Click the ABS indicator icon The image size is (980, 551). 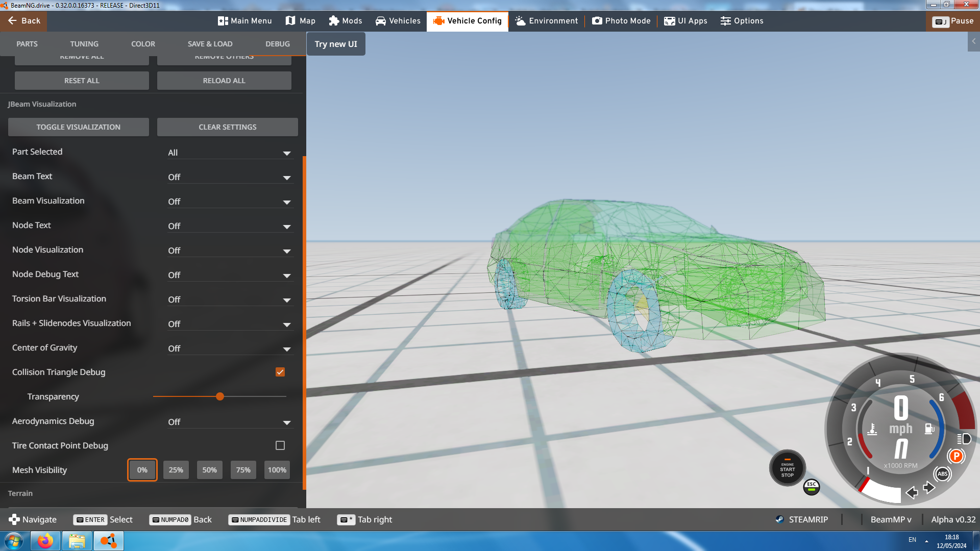pyautogui.click(x=942, y=474)
